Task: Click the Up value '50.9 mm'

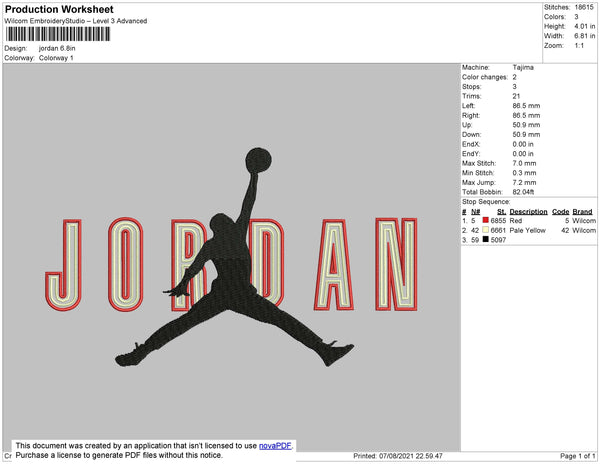Action: (x=526, y=125)
